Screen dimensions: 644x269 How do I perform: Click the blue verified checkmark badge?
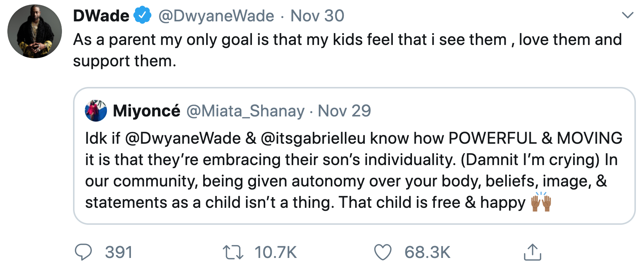pyautogui.click(x=142, y=15)
